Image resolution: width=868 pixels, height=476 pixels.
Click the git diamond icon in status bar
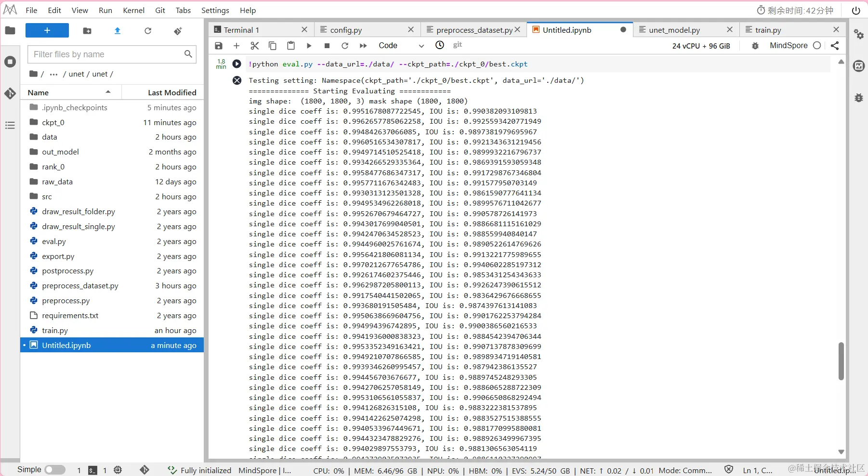[x=145, y=470]
